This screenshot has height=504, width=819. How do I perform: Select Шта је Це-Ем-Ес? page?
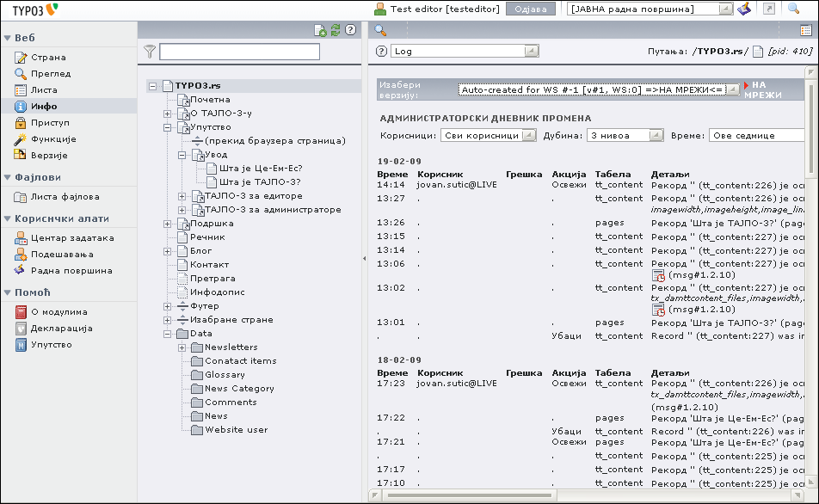tap(261, 169)
